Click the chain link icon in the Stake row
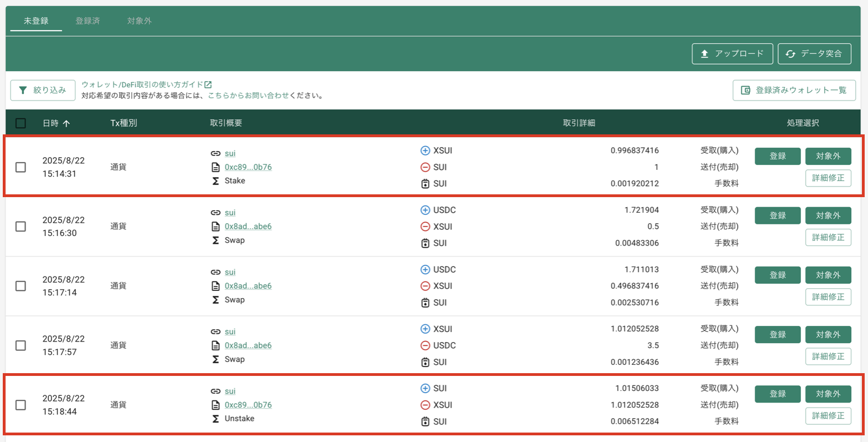 (x=215, y=153)
